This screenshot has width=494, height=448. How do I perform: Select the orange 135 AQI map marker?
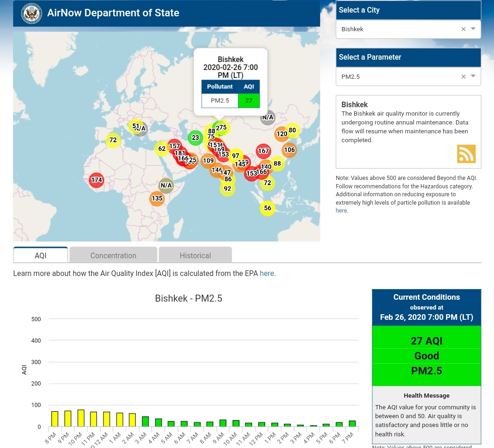(x=157, y=199)
